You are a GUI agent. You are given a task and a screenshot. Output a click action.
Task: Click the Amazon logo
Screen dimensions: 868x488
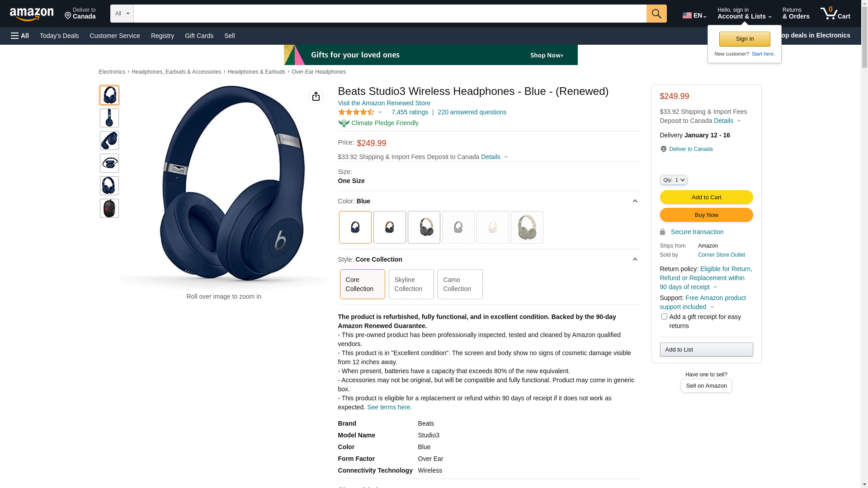point(32,14)
